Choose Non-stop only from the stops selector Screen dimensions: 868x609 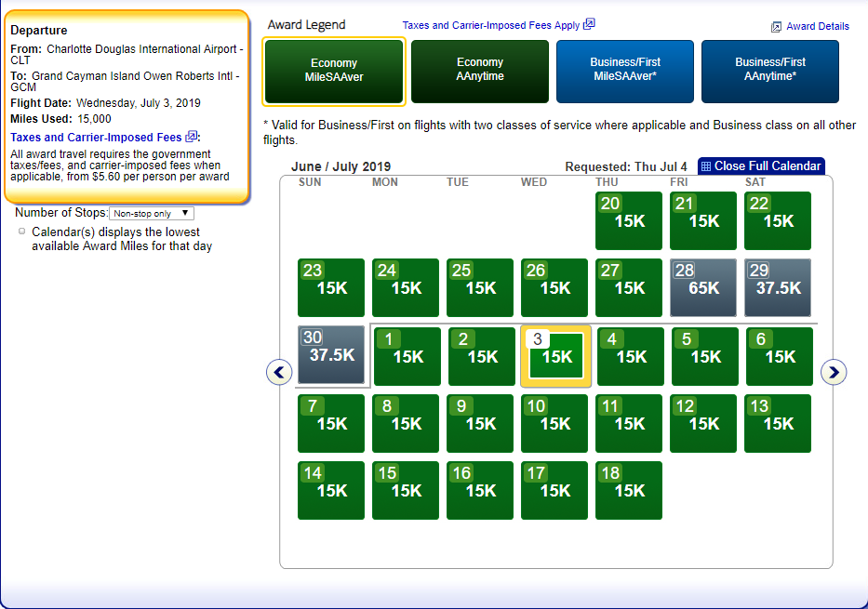151,213
